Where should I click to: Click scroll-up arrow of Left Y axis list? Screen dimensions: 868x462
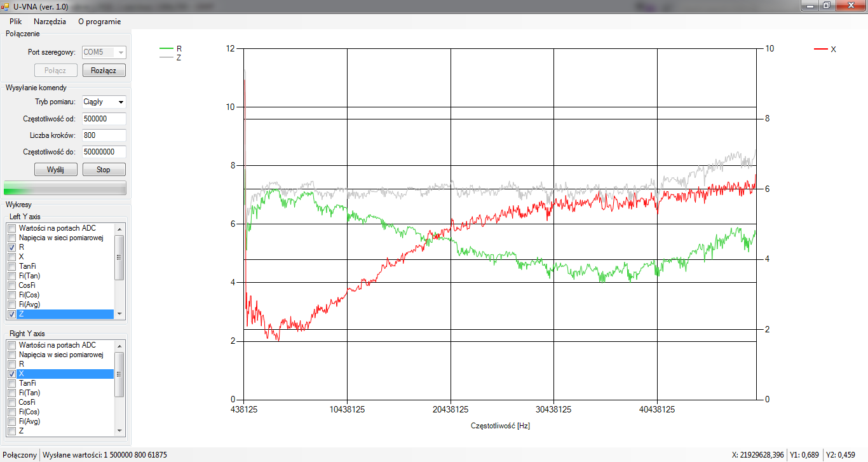click(119, 228)
